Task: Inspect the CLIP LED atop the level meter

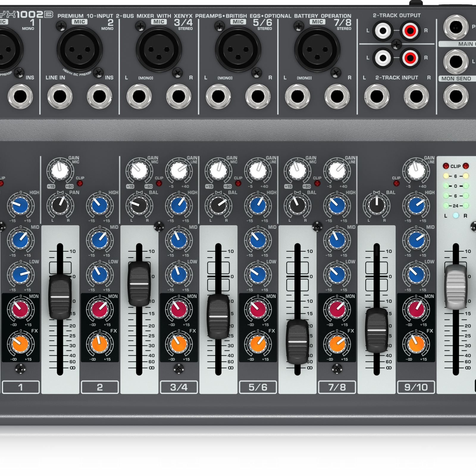Action: [x=446, y=166]
